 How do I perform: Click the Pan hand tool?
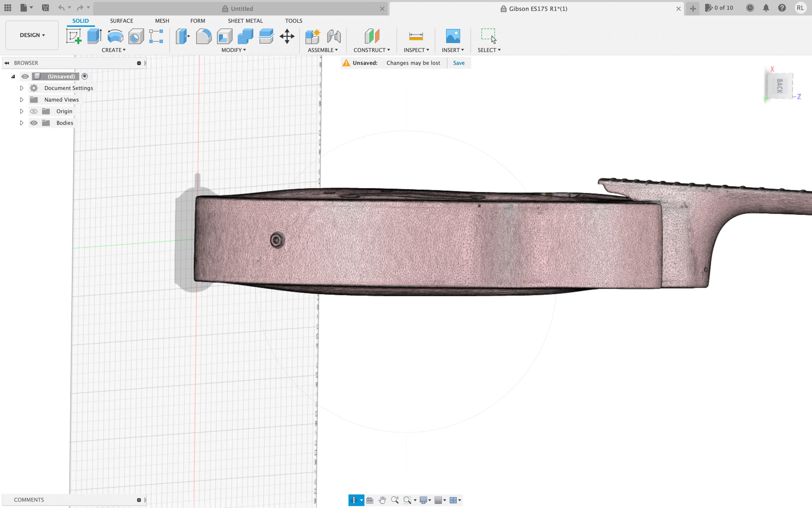point(382,500)
